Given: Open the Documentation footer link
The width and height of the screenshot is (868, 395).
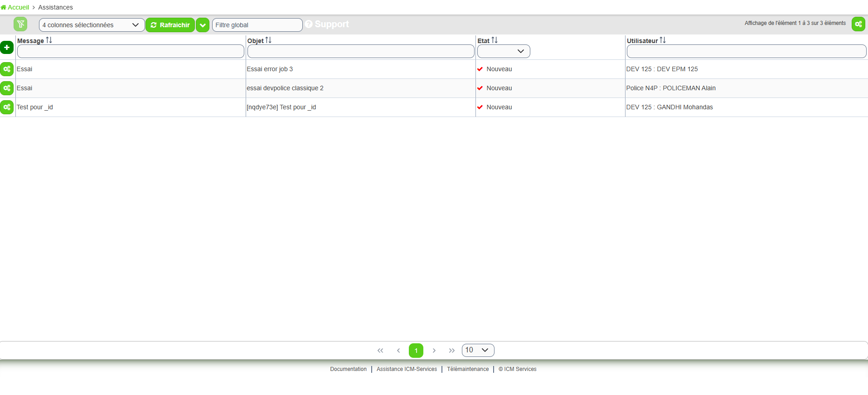Looking at the screenshot, I should coord(348,369).
